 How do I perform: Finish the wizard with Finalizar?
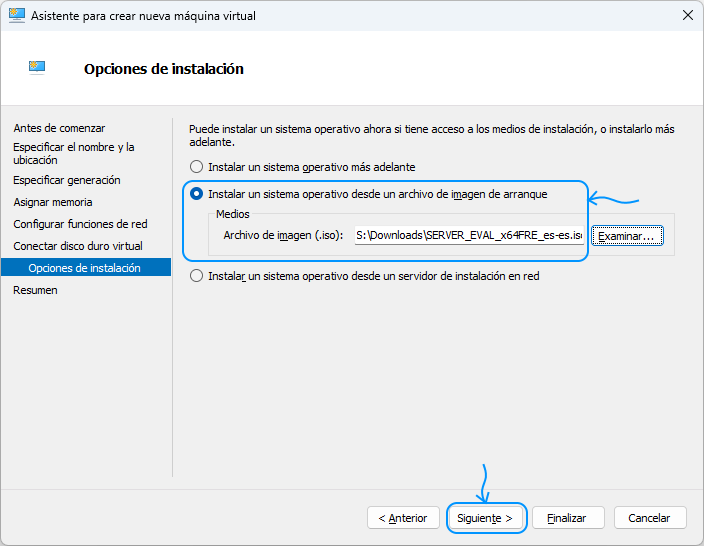568,518
